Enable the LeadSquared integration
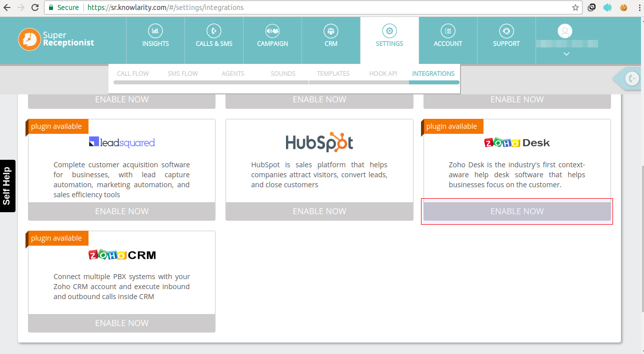 point(122,211)
